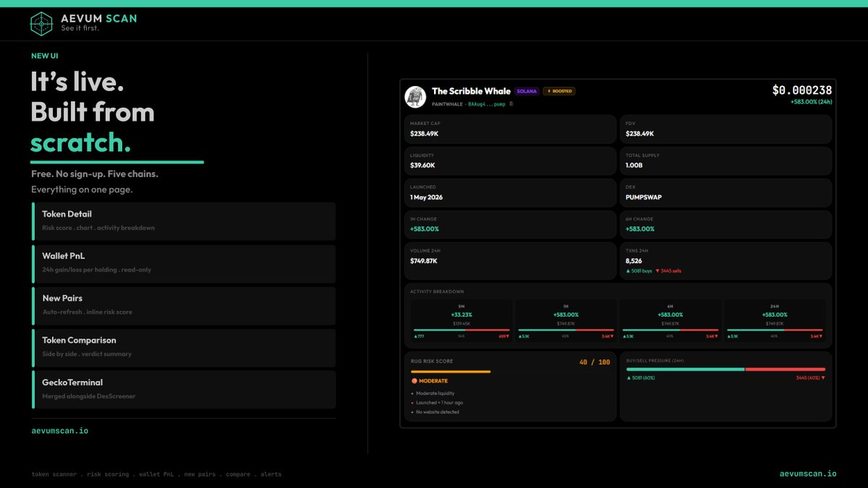Click the AEVUM SCAN brand title

click(98, 18)
